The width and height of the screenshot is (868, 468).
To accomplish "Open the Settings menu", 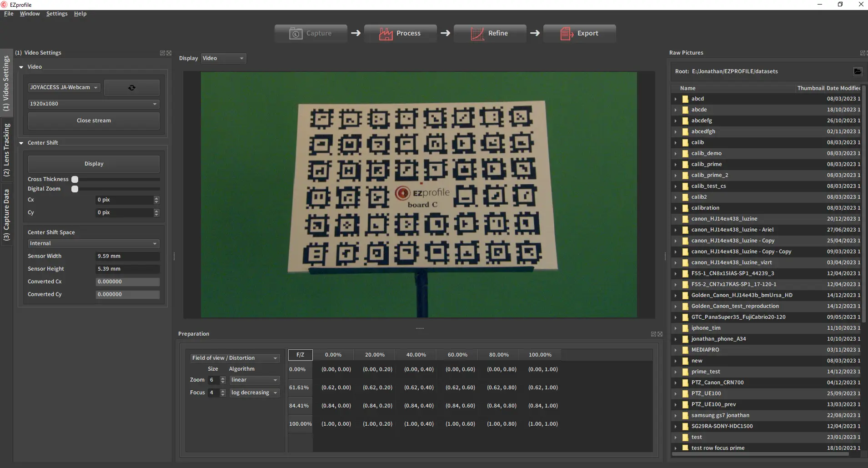I will coord(57,14).
